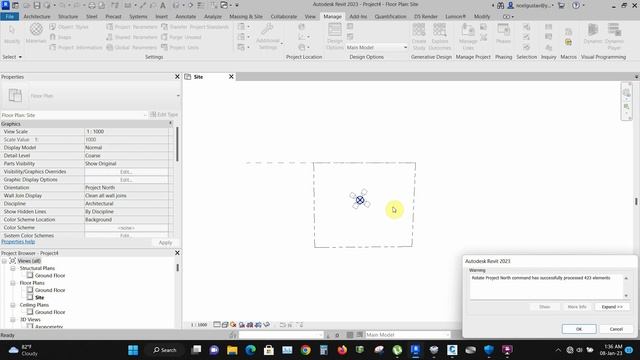Close the Properties panel
The height and width of the screenshot is (360, 640).
(x=177, y=77)
